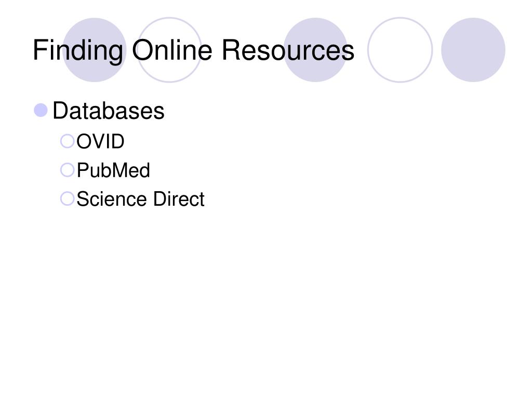
Task: Click the word Science in the list
Action: pos(113,199)
